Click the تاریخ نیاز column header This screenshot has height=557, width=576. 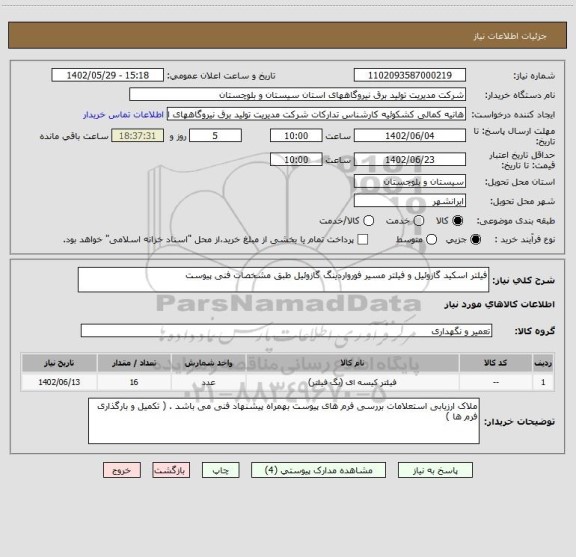[59, 363]
